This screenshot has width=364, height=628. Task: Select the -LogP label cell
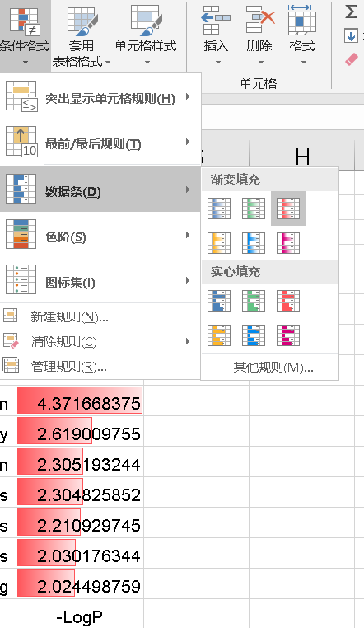click(80, 614)
